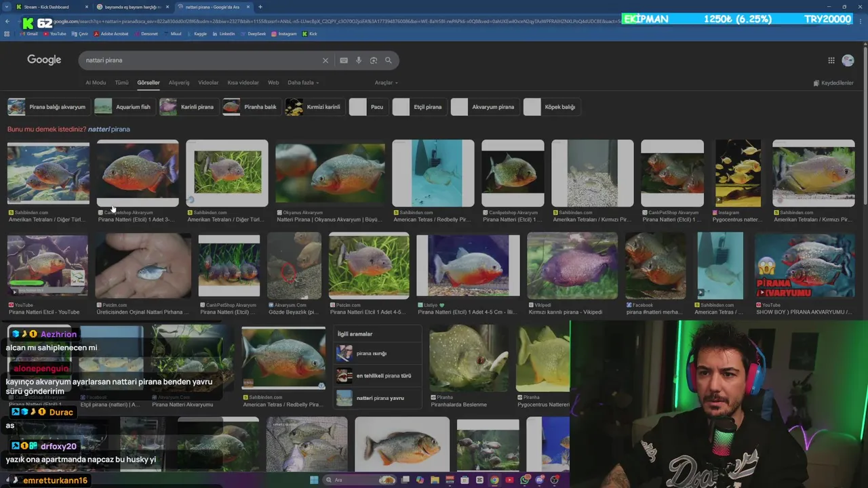Screen dimensions: 868x488
Task: Click the Windows taskbar search box
Action: 358,480
